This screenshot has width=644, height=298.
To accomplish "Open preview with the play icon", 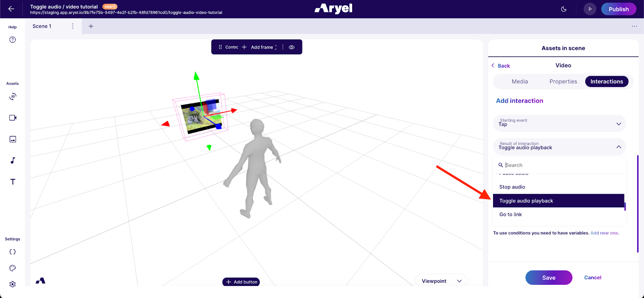I will (590, 9).
